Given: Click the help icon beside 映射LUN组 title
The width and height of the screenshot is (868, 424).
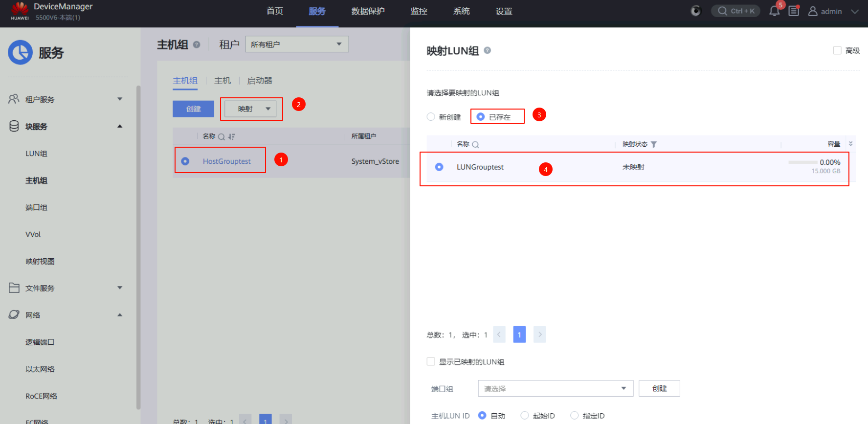Looking at the screenshot, I should click(x=487, y=50).
